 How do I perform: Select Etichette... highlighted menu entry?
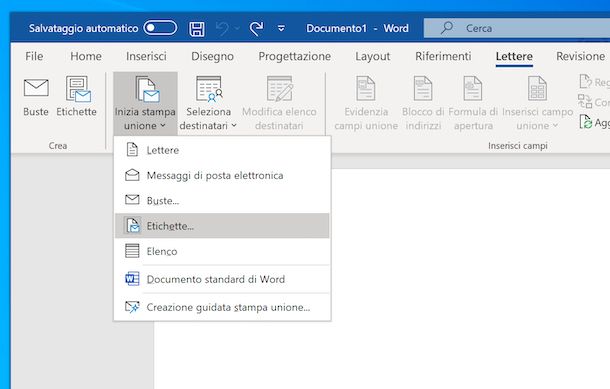(x=222, y=226)
